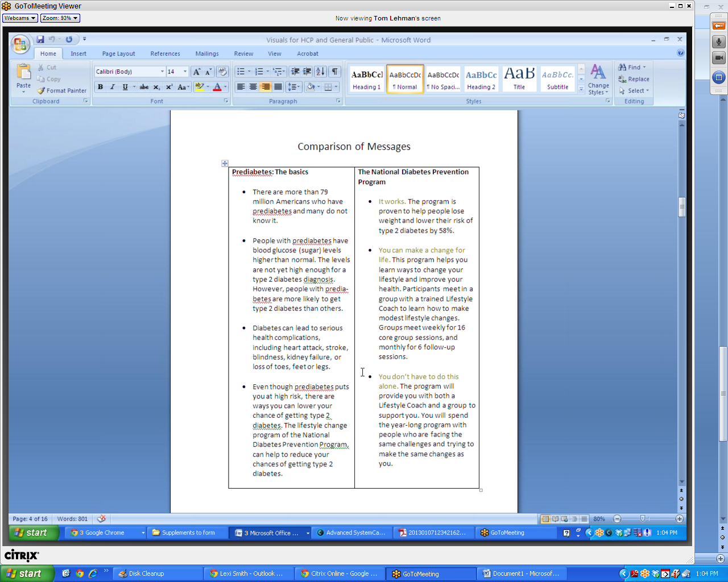This screenshot has height=582, width=728.
Task: Click the Change Styles icon
Action: click(x=598, y=80)
